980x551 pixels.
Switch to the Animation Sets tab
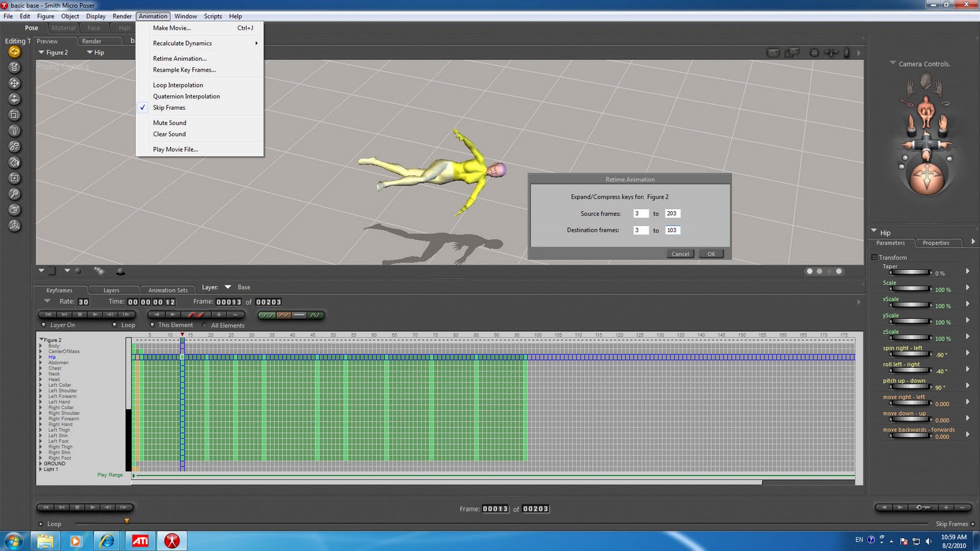coord(167,290)
